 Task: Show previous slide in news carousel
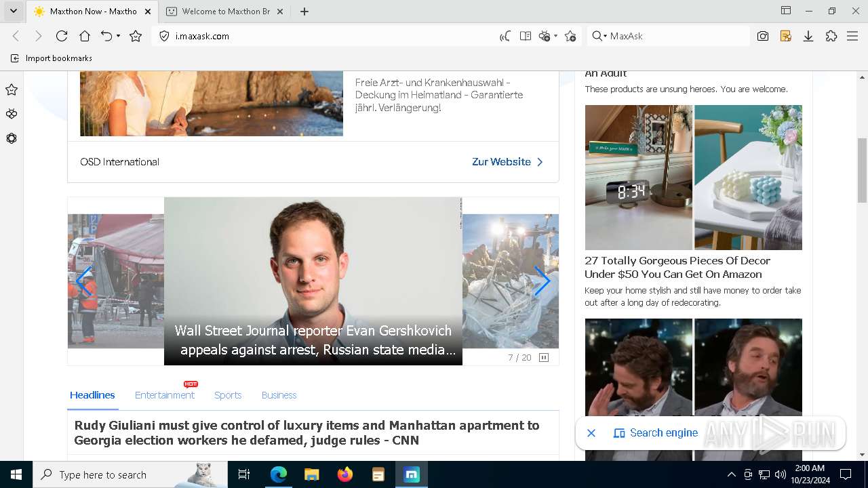[x=83, y=281]
